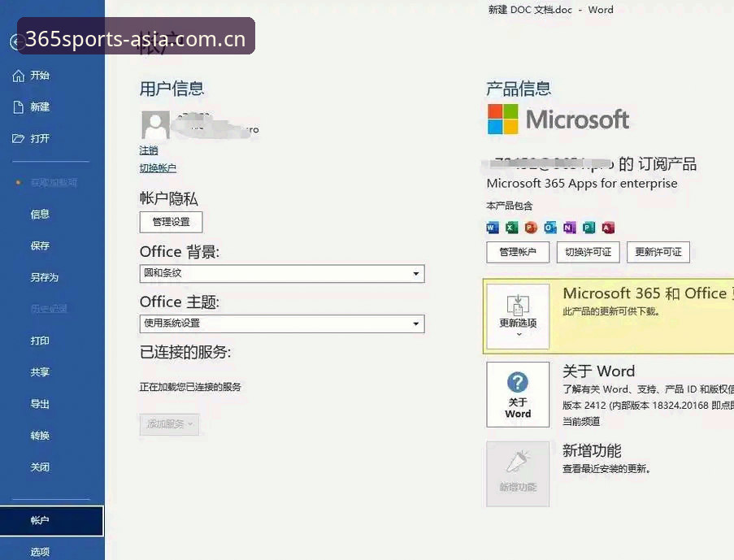The height and width of the screenshot is (560, 734).
Task: Click the 新增功能 megaphone button
Action: click(518, 473)
